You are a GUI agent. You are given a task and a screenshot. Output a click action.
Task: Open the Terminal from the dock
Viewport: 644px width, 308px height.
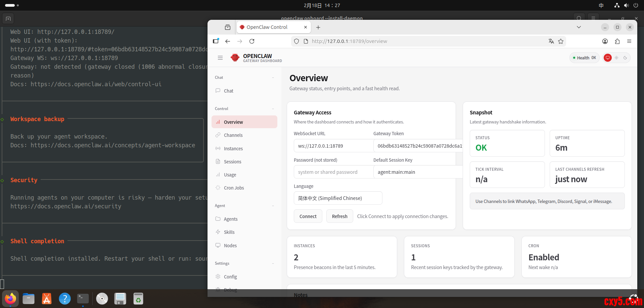[83, 298]
